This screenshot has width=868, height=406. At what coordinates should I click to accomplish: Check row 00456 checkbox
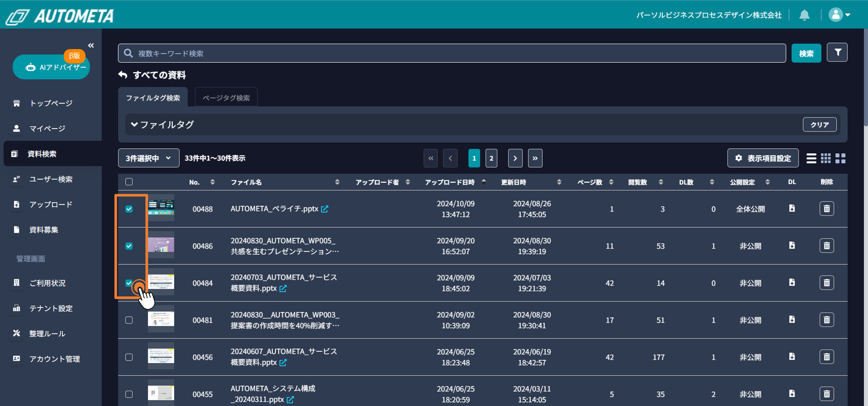tap(129, 357)
